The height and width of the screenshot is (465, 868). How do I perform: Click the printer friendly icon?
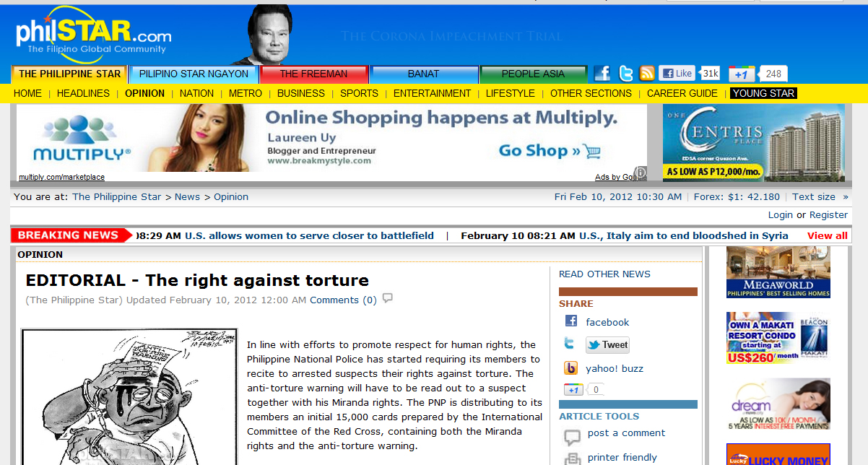tap(572, 458)
